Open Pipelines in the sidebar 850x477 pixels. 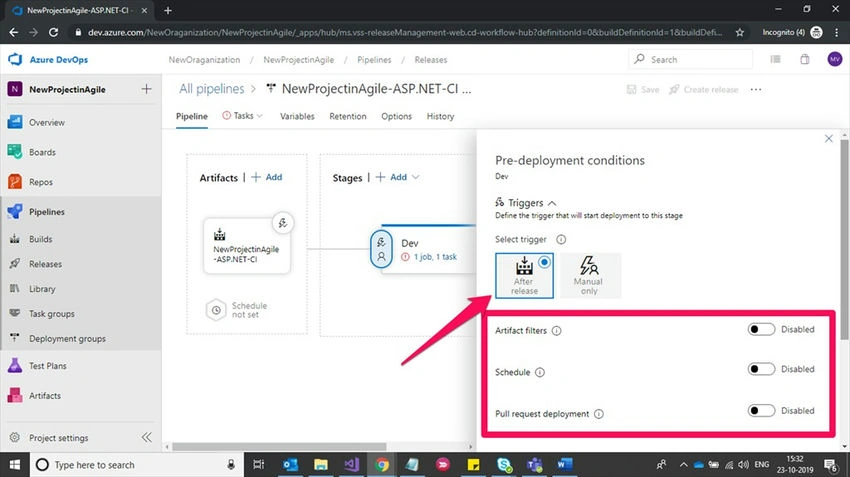[x=47, y=212]
